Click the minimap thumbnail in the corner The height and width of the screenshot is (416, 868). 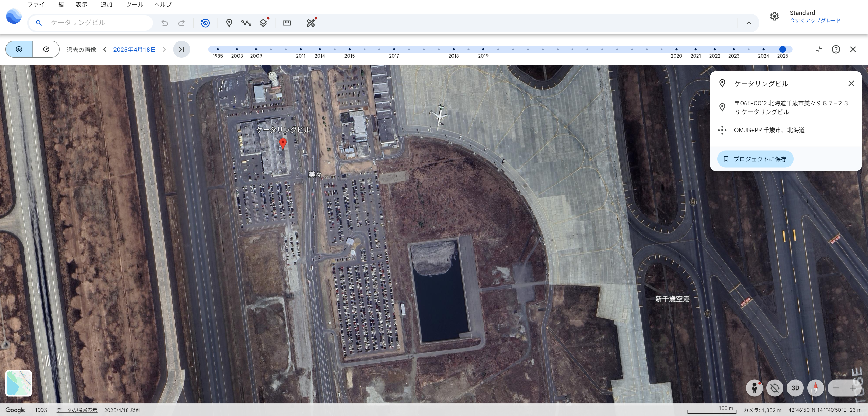click(19, 383)
